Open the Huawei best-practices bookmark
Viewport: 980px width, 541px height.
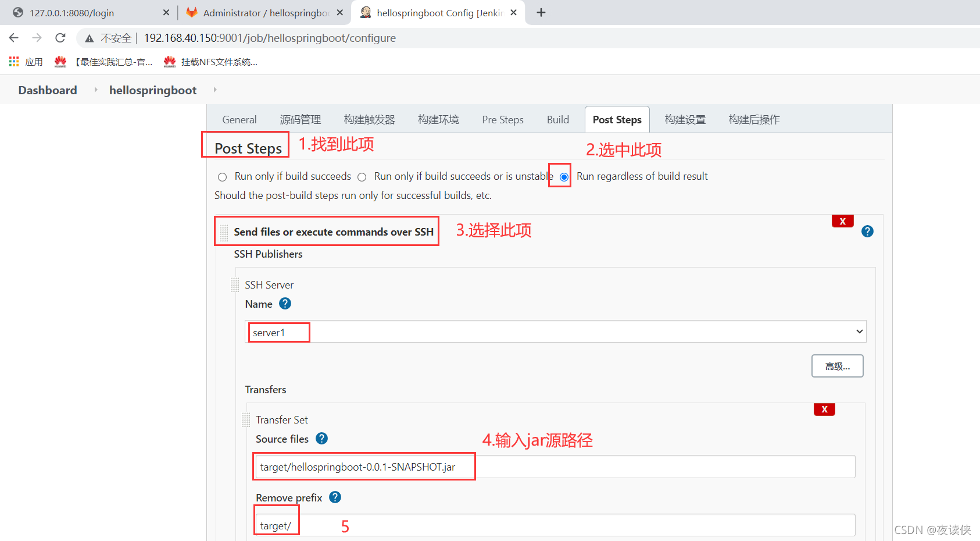[103, 62]
